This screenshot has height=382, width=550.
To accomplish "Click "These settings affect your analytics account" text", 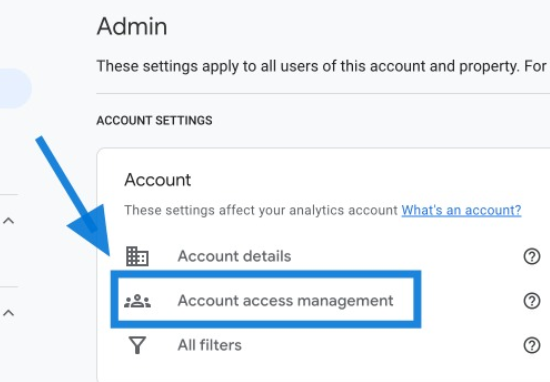I will 261,210.
